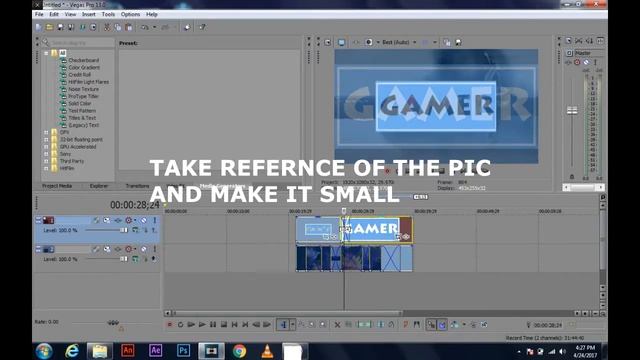Viewport: 640px width, 360px height.
Task: Mute the first video track
Action: (144, 220)
